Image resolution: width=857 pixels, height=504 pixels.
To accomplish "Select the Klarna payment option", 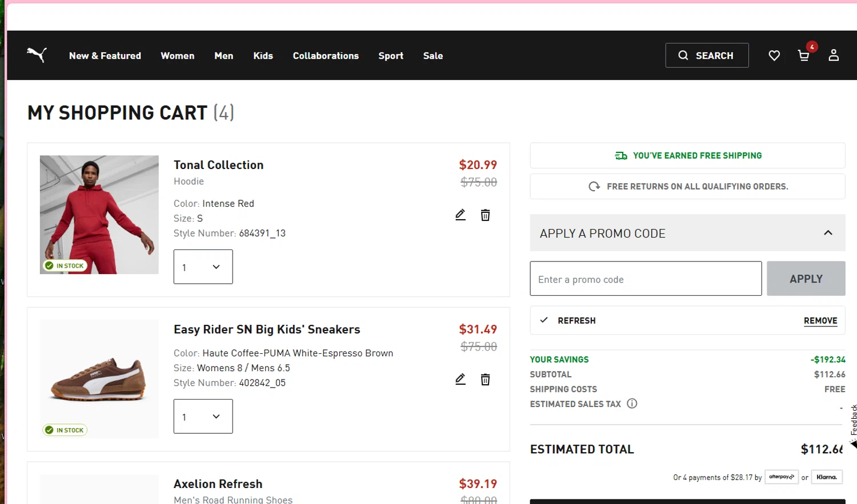I will coord(827,477).
